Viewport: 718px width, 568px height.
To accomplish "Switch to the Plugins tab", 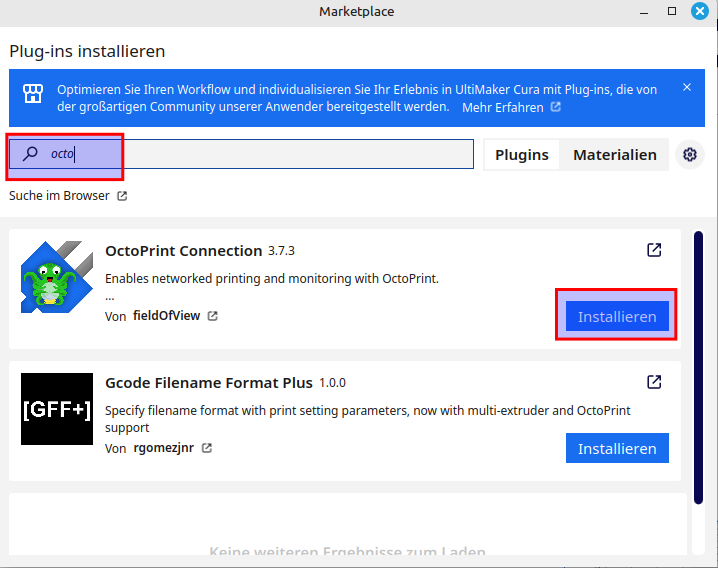I will [x=521, y=155].
